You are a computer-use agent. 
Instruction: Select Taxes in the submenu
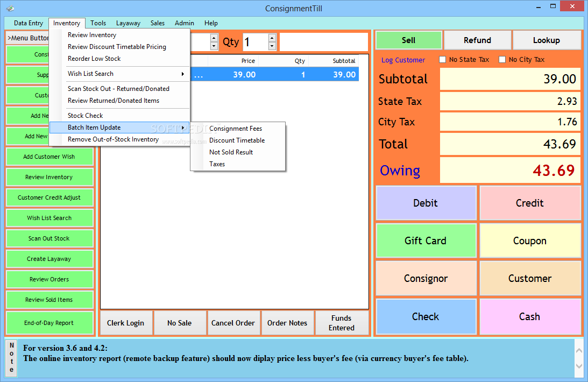[238, 164]
